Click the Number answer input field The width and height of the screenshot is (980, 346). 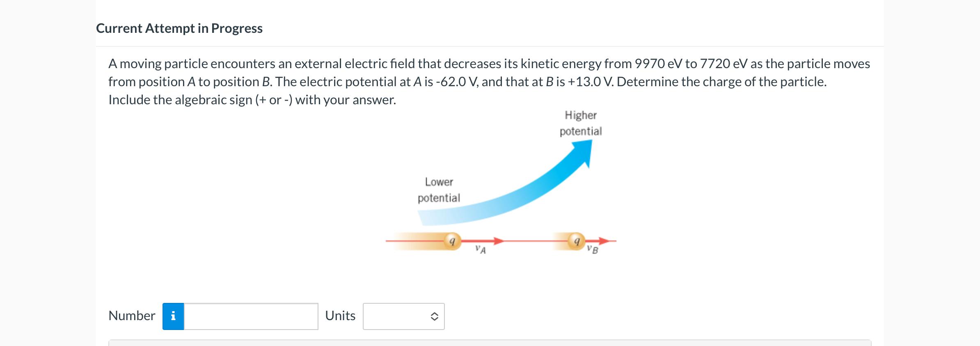click(x=250, y=316)
